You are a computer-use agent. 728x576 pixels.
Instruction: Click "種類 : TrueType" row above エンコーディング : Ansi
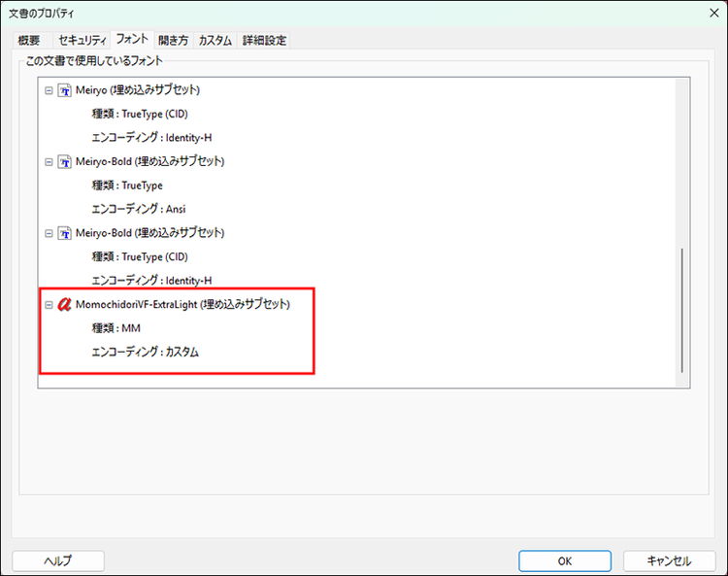pyautogui.click(x=127, y=186)
